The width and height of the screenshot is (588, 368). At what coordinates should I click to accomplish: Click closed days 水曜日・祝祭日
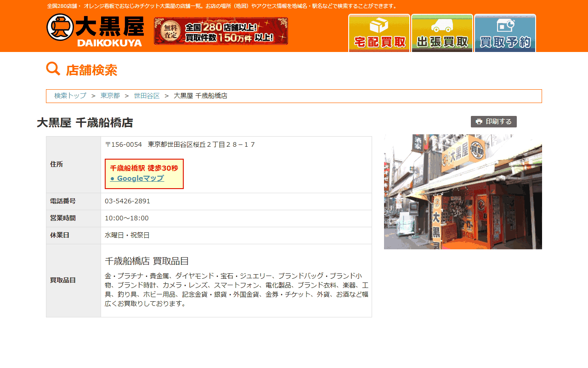(x=127, y=235)
